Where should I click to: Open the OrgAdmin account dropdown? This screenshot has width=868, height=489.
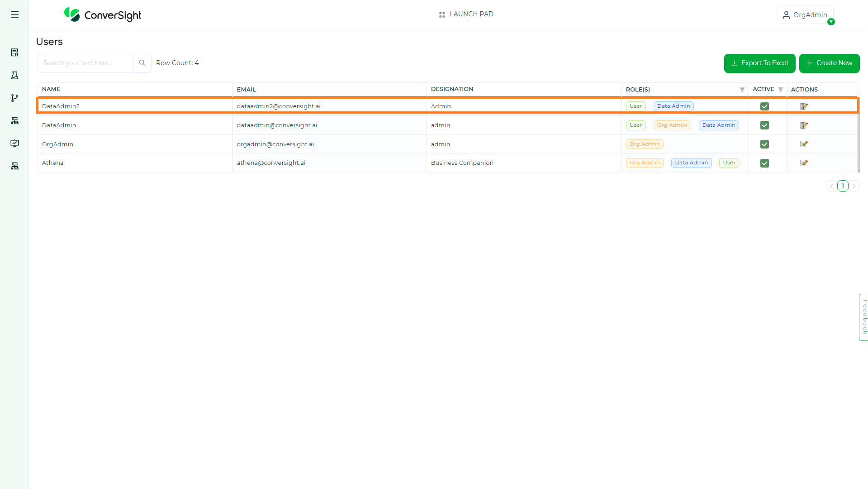pyautogui.click(x=806, y=14)
